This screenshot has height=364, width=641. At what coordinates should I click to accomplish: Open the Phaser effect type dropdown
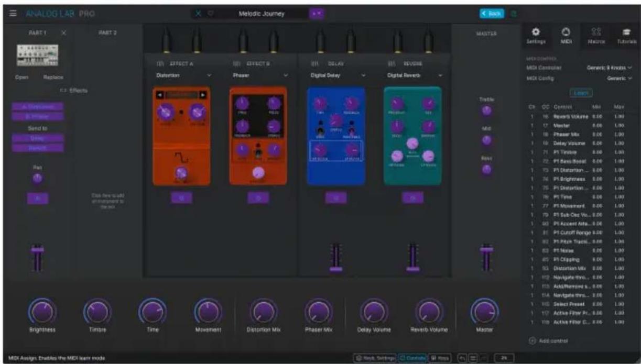[x=260, y=75]
